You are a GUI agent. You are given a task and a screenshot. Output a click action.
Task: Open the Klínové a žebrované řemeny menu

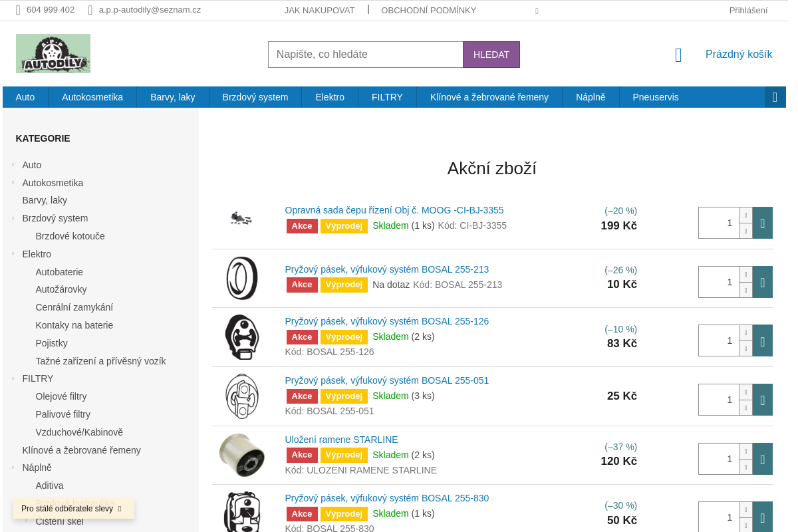(x=489, y=97)
